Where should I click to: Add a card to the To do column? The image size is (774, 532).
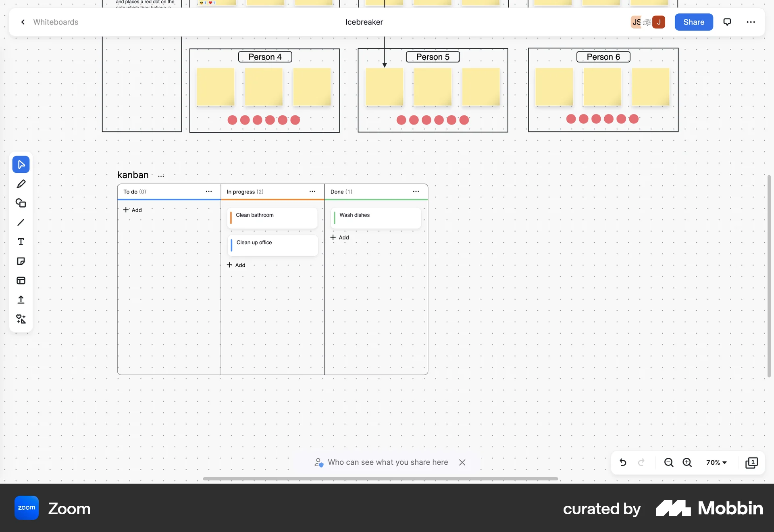click(x=133, y=210)
